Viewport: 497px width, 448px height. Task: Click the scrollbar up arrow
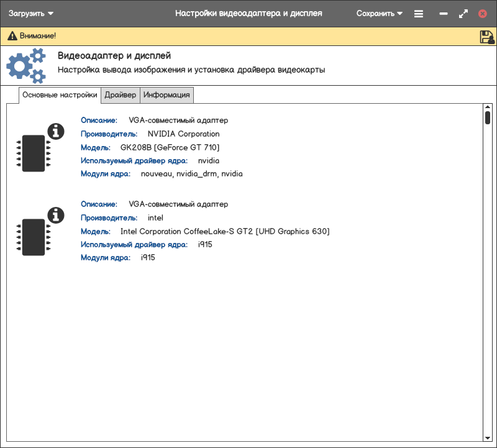[x=488, y=107]
